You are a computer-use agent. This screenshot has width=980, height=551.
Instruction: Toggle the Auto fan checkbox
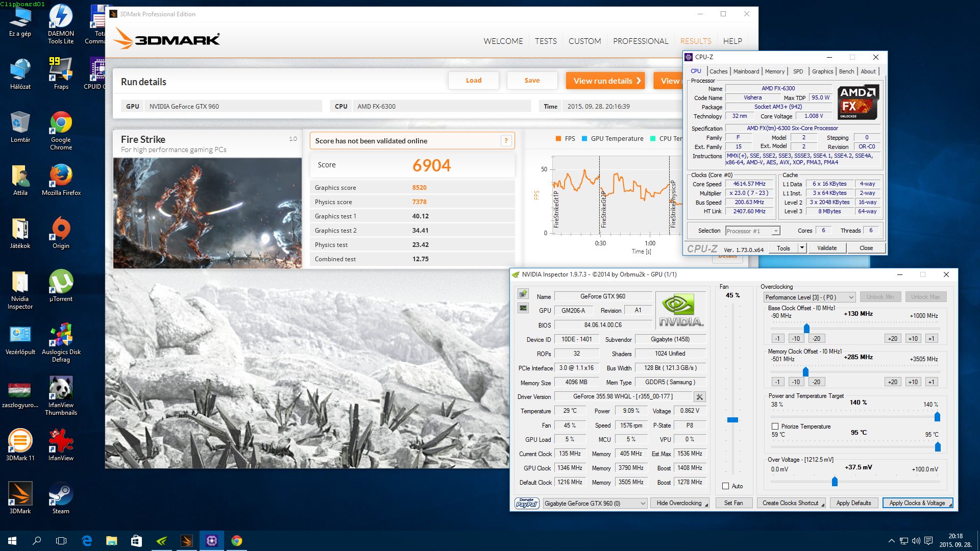coord(725,486)
